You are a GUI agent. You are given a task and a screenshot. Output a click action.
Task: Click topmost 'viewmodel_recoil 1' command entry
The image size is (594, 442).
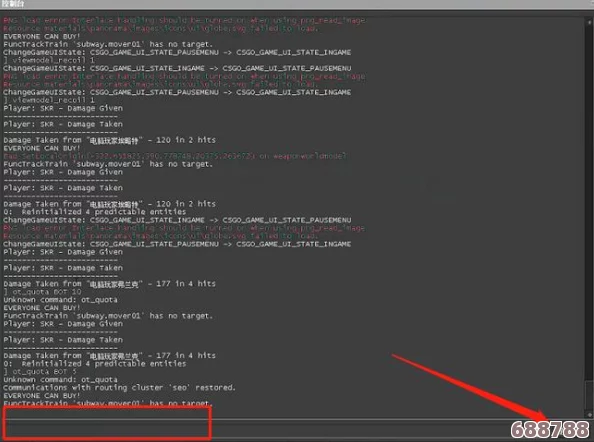pyautogui.click(x=49, y=60)
